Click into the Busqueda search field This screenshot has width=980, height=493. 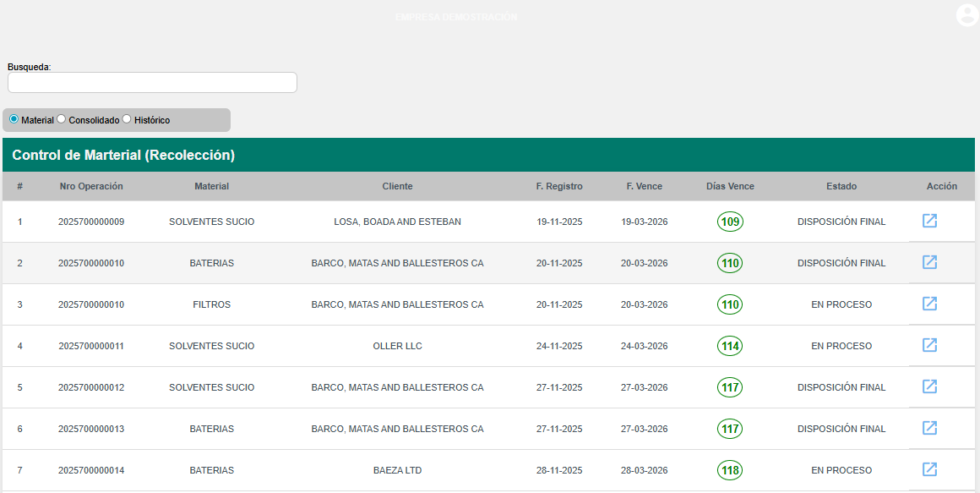[152, 82]
